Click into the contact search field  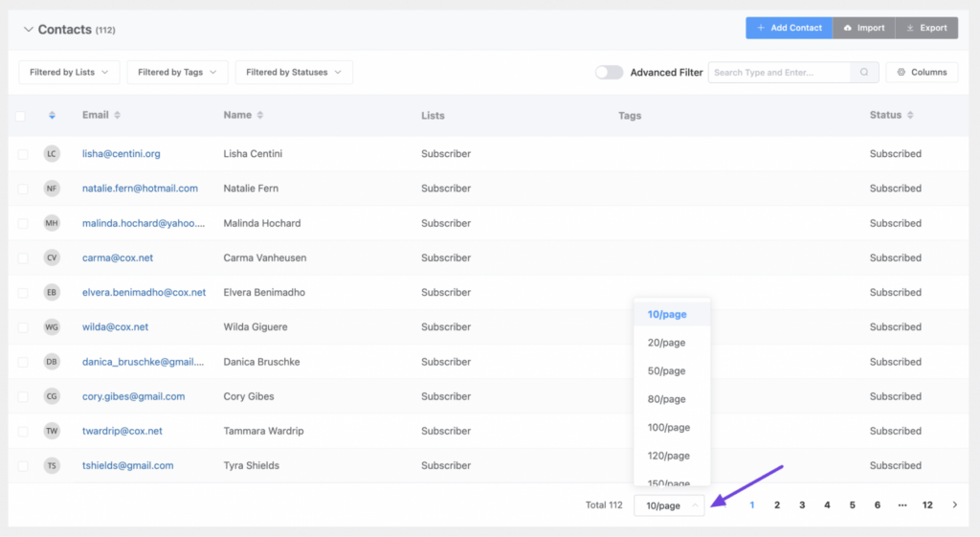tap(778, 73)
